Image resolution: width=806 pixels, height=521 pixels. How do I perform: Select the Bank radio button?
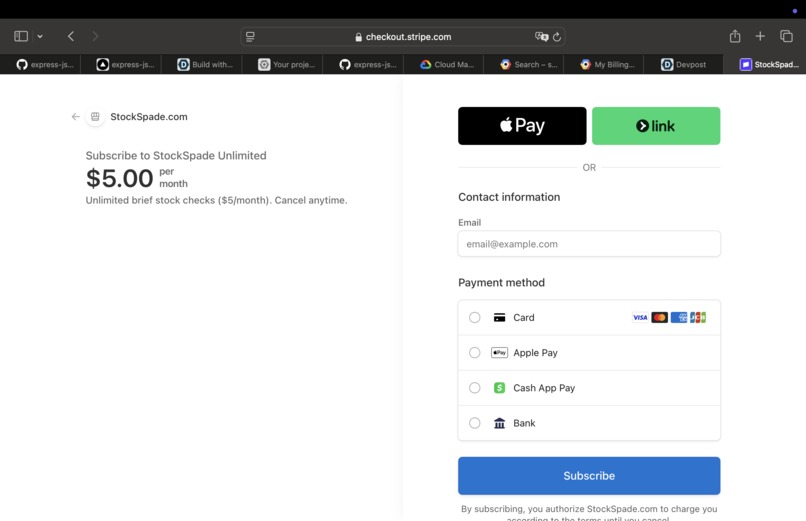click(x=474, y=423)
